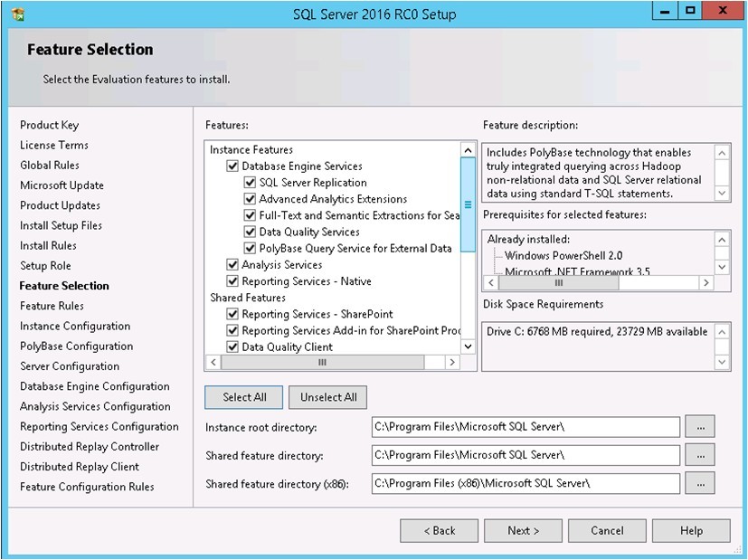
Task: Select Feature Selection step in sidebar
Action: 64,286
